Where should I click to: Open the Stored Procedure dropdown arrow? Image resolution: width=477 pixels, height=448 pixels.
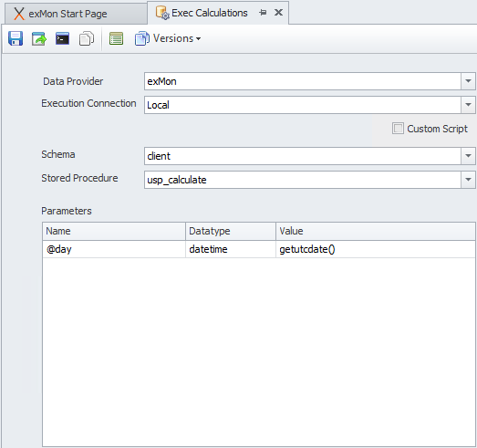coord(468,180)
